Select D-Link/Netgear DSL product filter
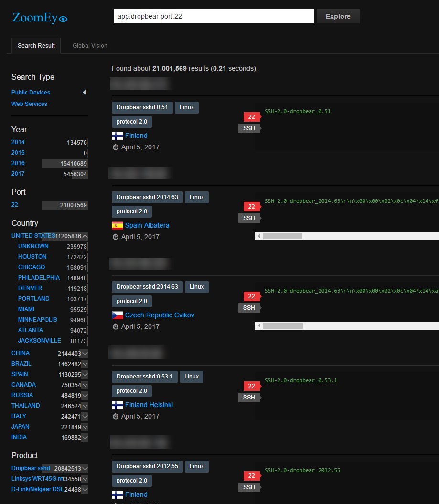This screenshot has width=439, height=504. point(38,489)
